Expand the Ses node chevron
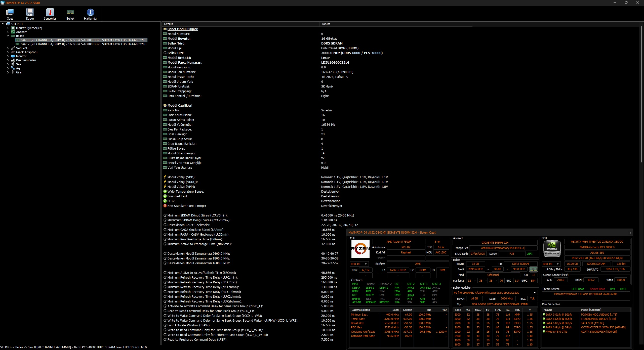Image resolution: width=644 pixels, height=350 pixels. (8, 64)
